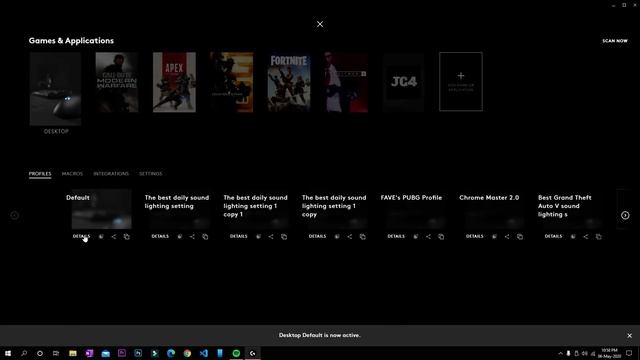Select the Default profile card
This screenshot has width=640, height=360.
(x=102, y=209)
